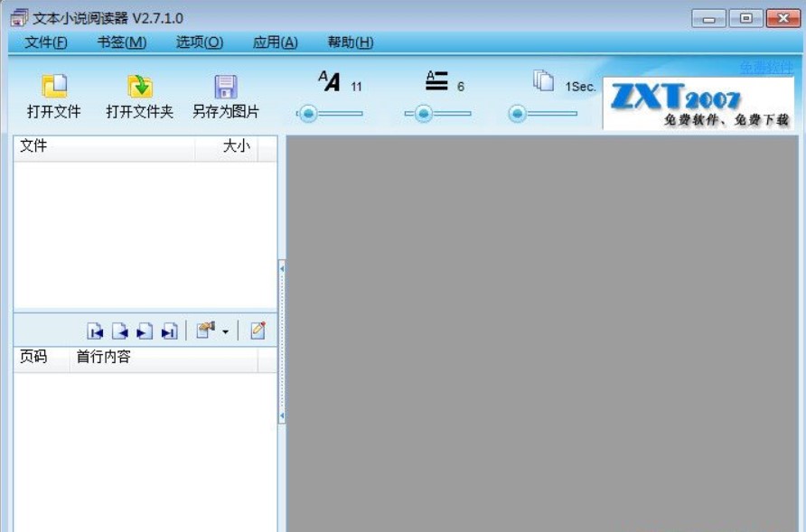Click the ZXT2007 banner image
This screenshot has height=532, width=806.
point(698,103)
